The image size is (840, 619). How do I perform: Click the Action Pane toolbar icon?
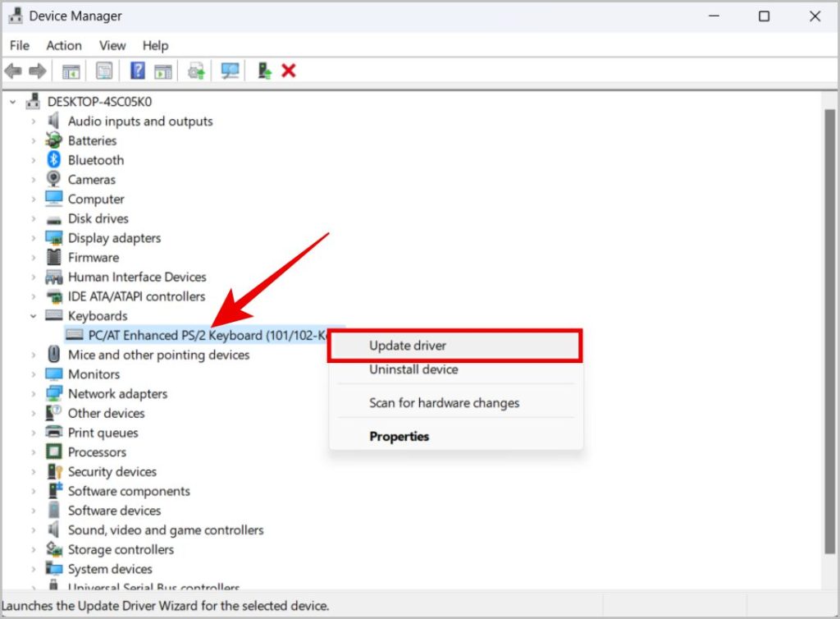pyautogui.click(x=163, y=71)
